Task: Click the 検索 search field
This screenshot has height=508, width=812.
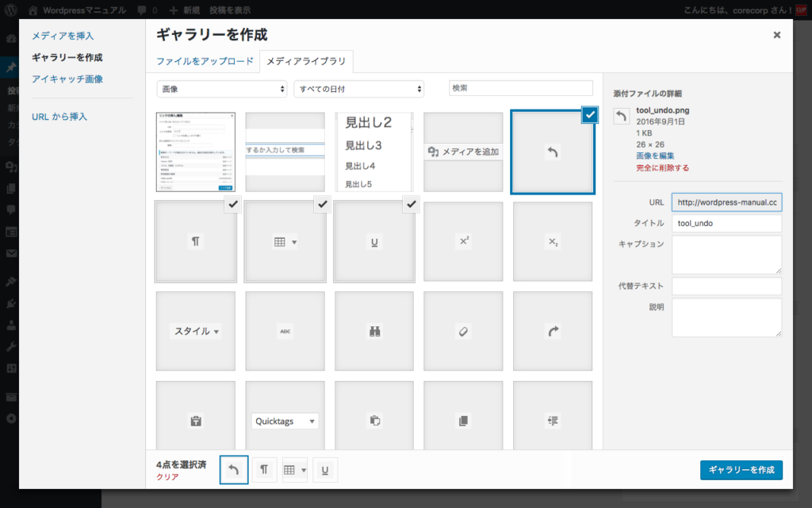Action: [520, 88]
